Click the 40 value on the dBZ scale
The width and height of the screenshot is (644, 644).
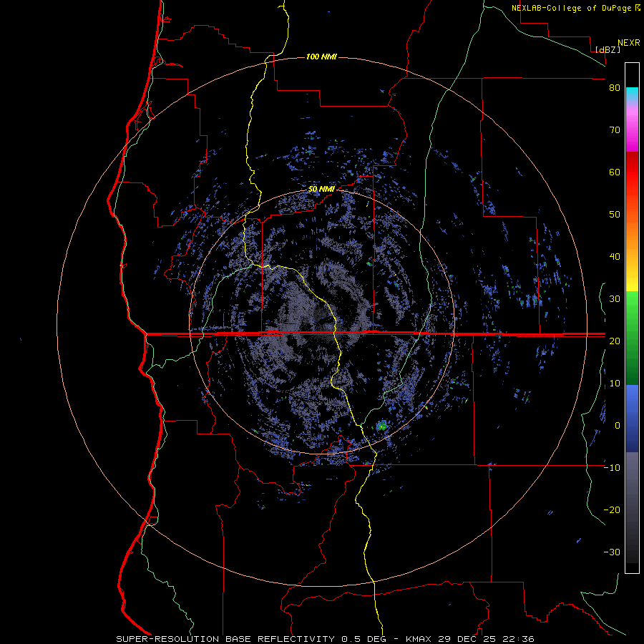[x=615, y=257]
